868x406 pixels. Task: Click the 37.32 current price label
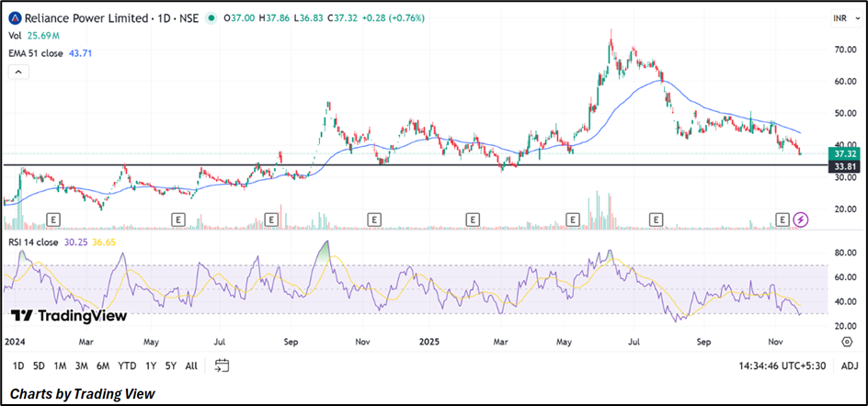pyautogui.click(x=844, y=154)
